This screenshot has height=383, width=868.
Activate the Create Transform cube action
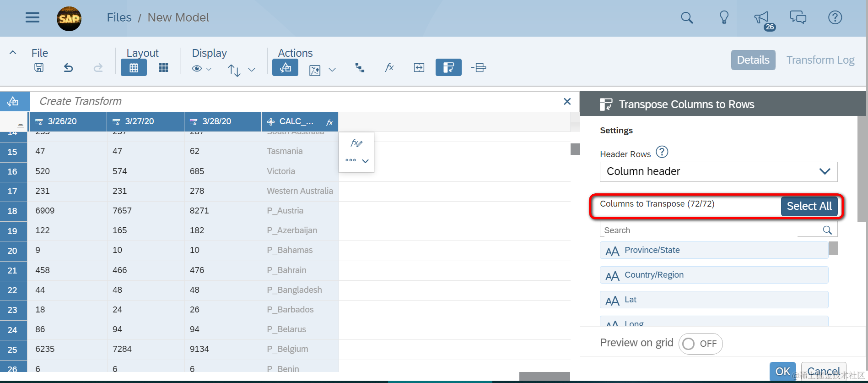285,68
